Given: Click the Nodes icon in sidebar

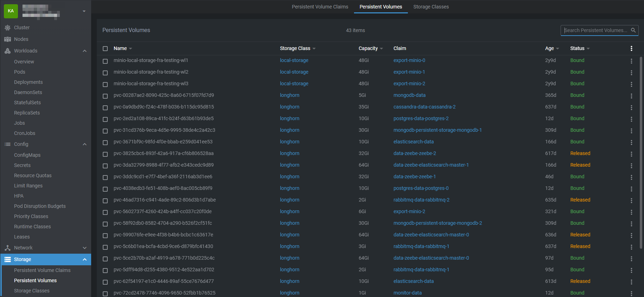Looking at the screenshot, I should click(7, 39).
